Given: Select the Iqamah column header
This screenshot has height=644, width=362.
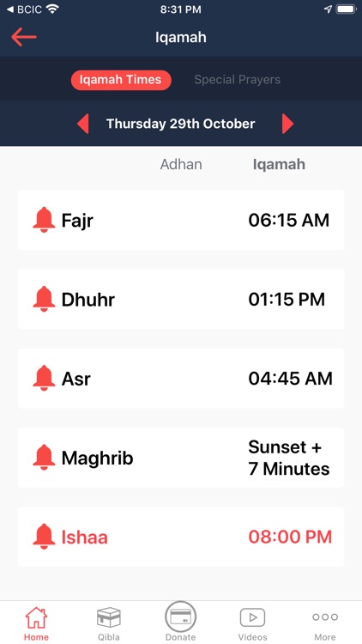Looking at the screenshot, I should (279, 164).
